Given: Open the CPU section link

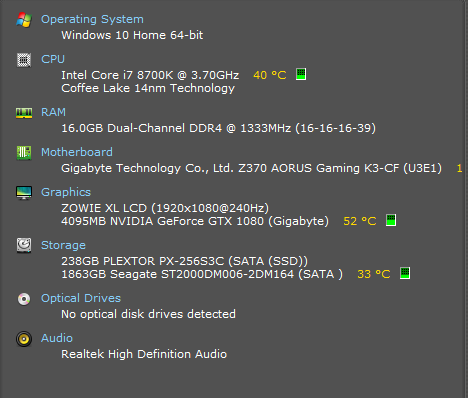Looking at the screenshot, I should click(x=53, y=59).
